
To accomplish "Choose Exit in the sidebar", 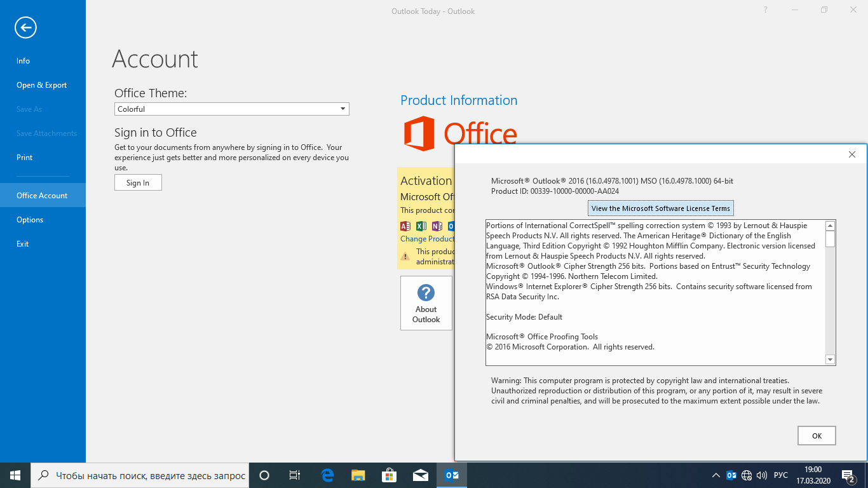I will click(43, 244).
